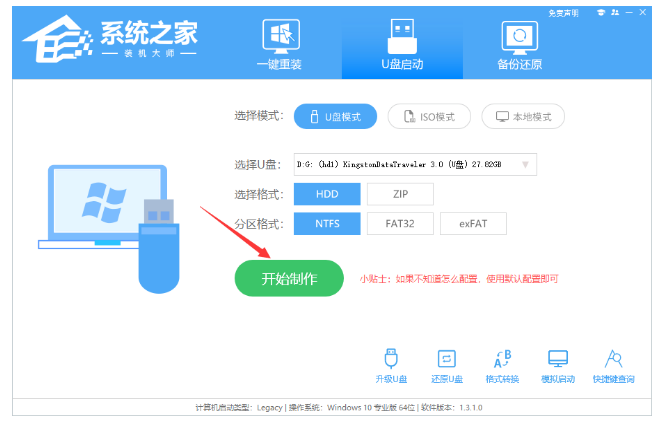Select the U盘模式 mode option
This screenshot has width=666, height=427.
[x=335, y=117]
